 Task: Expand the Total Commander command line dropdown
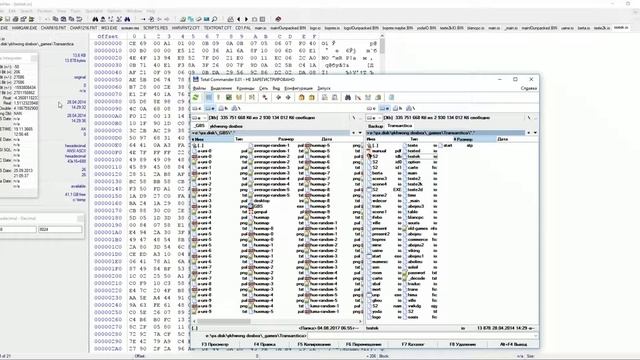click(535, 336)
